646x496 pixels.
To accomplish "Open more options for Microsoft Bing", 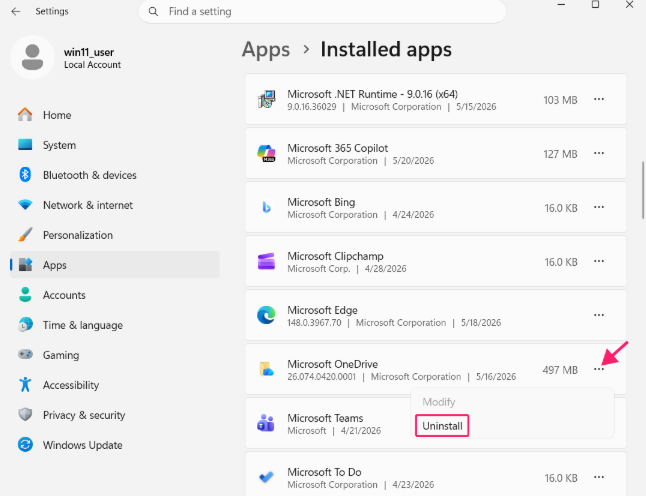I will (599, 207).
